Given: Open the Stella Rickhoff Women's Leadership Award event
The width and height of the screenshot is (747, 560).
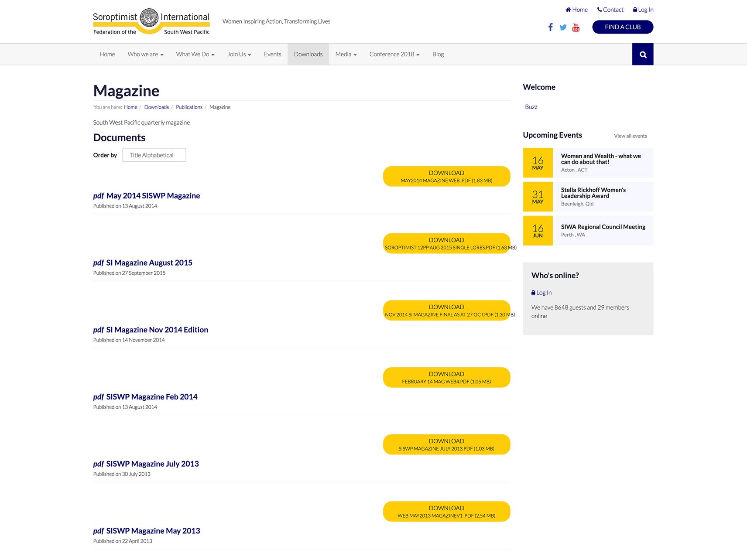Looking at the screenshot, I should click(593, 193).
